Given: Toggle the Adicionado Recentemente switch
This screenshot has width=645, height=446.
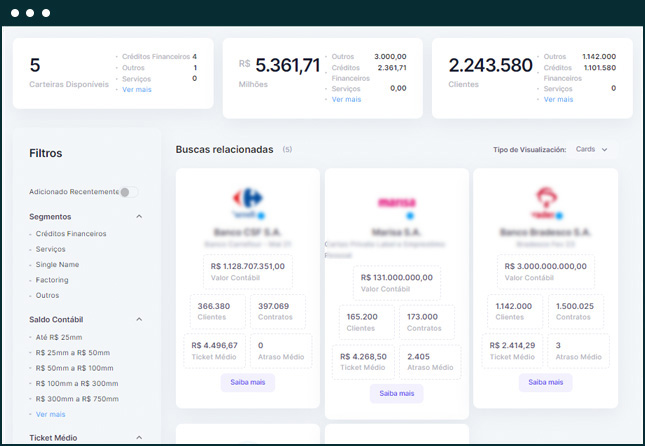Looking at the screenshot, I should pyautogui.click(x=129, y=191).
